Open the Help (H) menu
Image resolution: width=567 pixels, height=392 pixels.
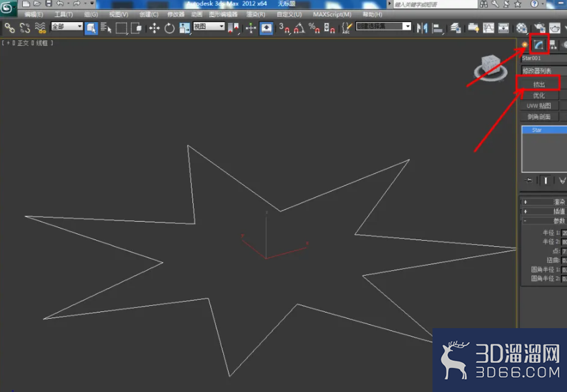373,15
